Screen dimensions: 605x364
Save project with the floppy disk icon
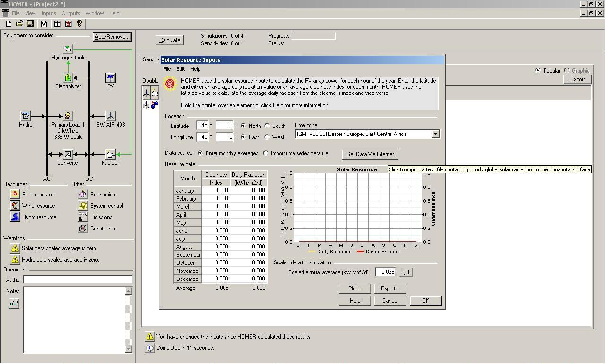[x=30, y=24]
